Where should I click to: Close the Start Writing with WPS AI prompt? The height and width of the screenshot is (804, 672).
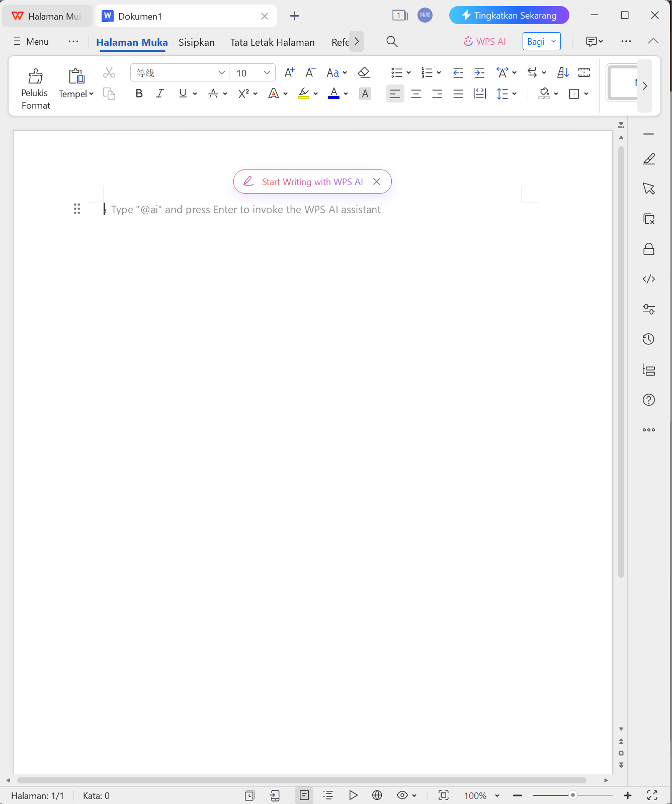[x=377, y=182]
